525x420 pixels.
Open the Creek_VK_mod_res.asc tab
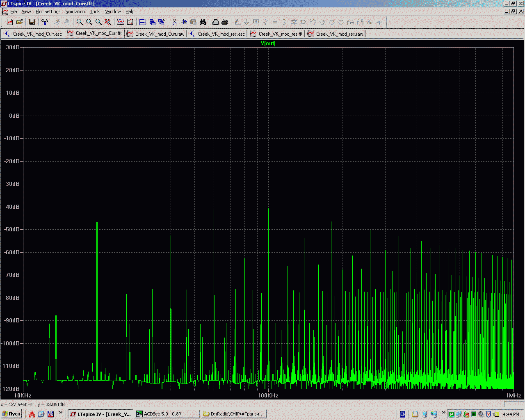pyautogui.click(x=217, y=34)
